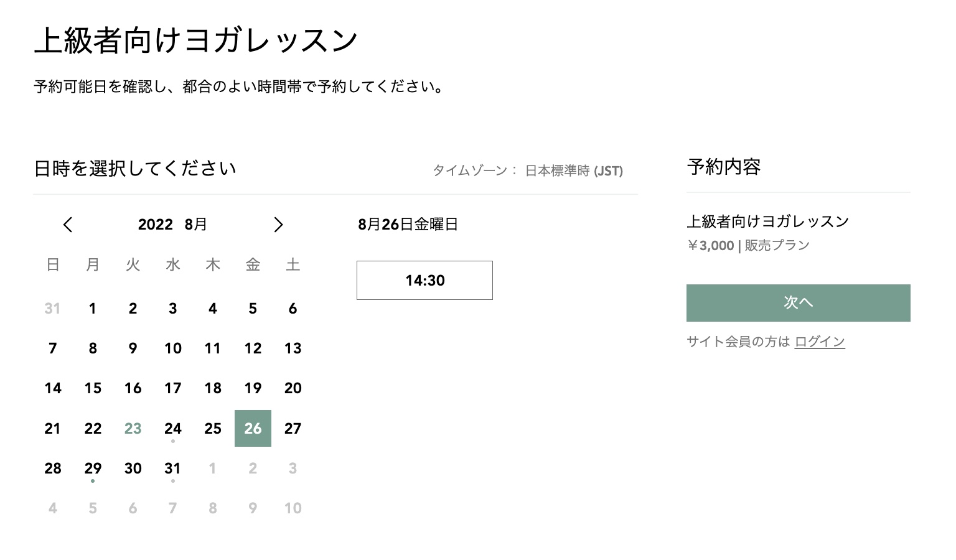The height and width of the screenshot is (560, 956).
Task: Choose August 30 on the calendar
Action: [133, 469]
